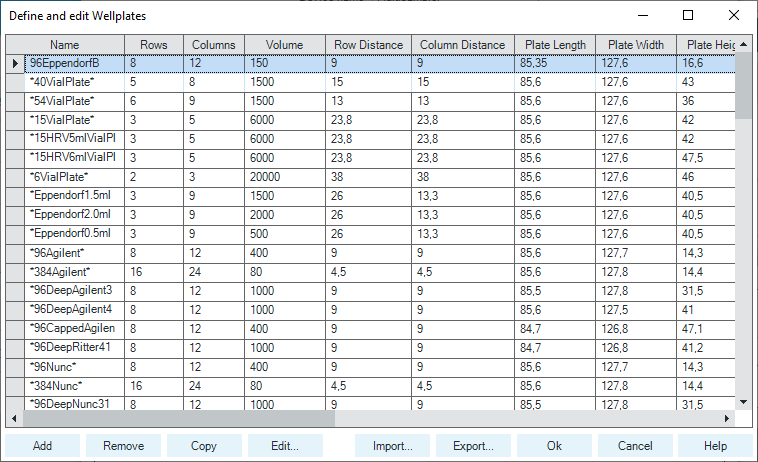The image size is (758, 462).
Task: Click plate height 47,5 cell
Action: click(706, 158)
